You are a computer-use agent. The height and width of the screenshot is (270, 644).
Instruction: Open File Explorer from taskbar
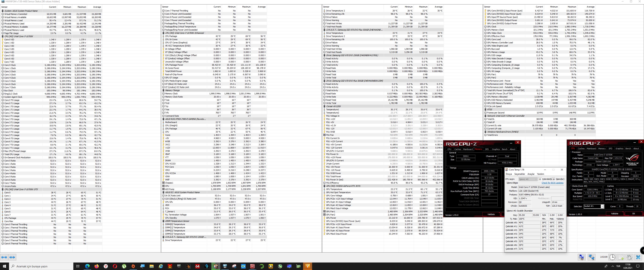point(151,266)
